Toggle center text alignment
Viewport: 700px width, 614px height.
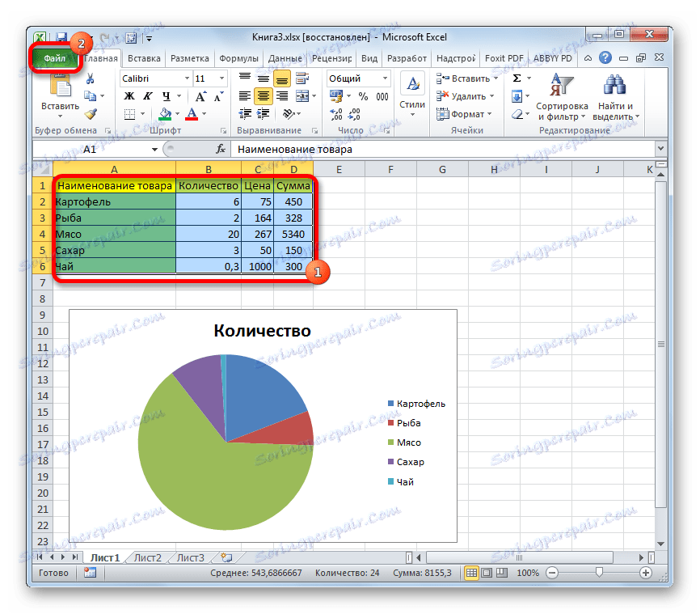(263, 96)
